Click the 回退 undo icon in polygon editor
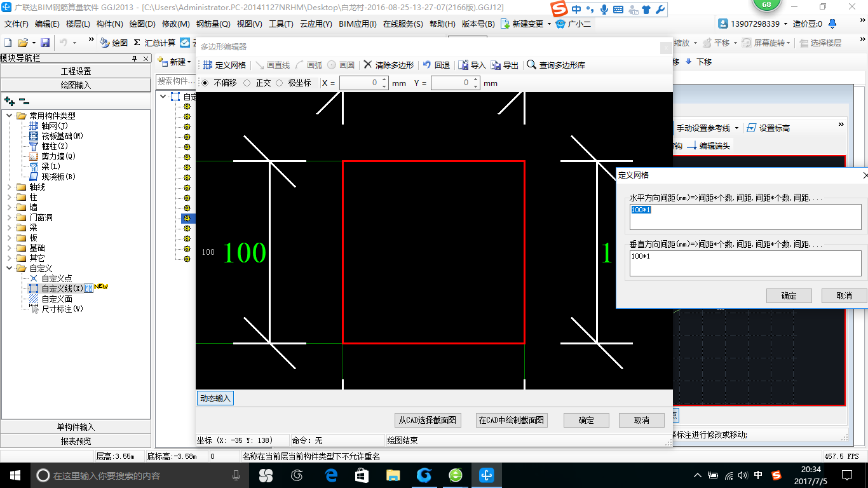This screenshot has width=868, height=488. pos(427,65)
